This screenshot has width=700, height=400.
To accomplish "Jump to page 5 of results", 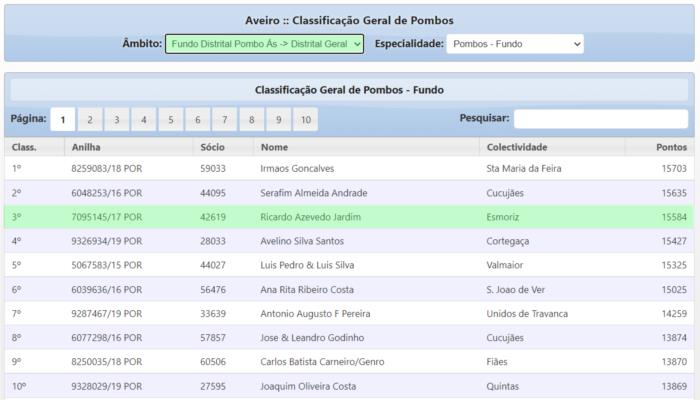I will click(x=170, y=120).
